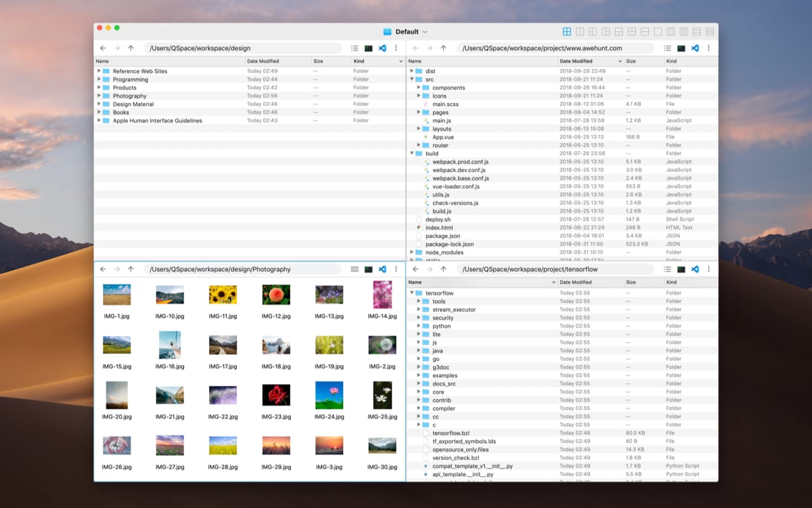
Task: Open Terminal from www.awehunt.com pane
Action: click(x=681, y=48)
